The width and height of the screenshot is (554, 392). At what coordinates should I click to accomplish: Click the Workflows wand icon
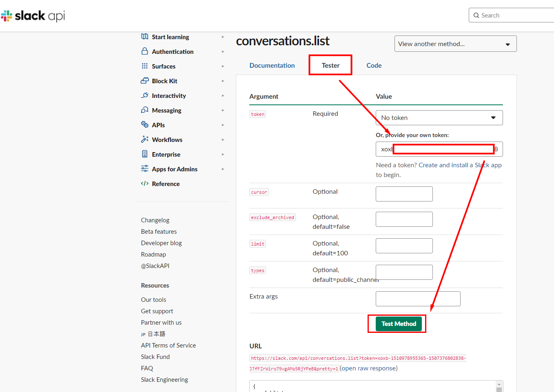tap(145, 139)
